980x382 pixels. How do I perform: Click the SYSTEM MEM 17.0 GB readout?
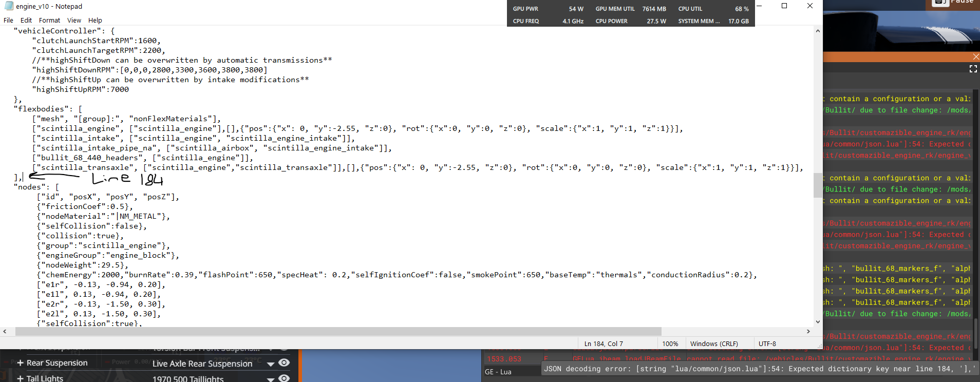point(713,21)
